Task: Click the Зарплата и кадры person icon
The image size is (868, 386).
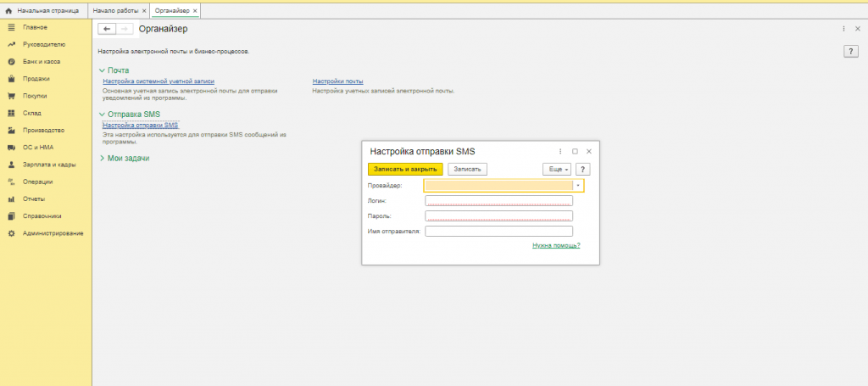Action: (x=11, y=165)
